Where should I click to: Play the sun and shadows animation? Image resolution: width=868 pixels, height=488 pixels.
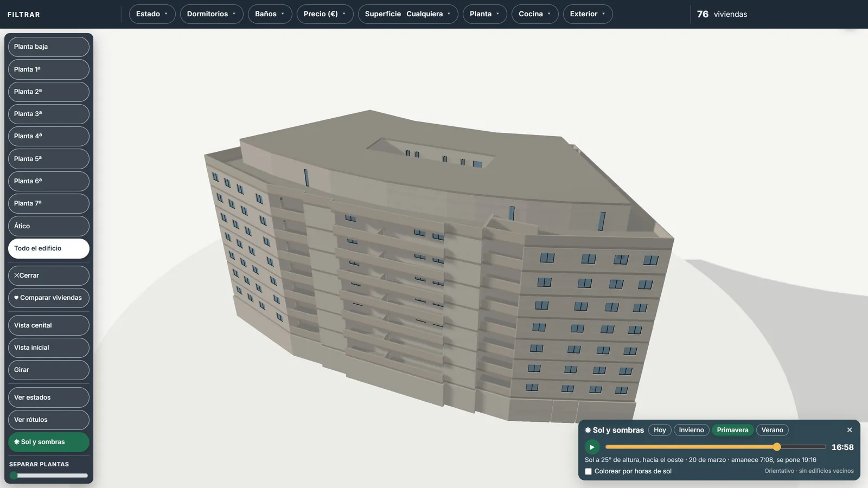[x=592, y=447]
